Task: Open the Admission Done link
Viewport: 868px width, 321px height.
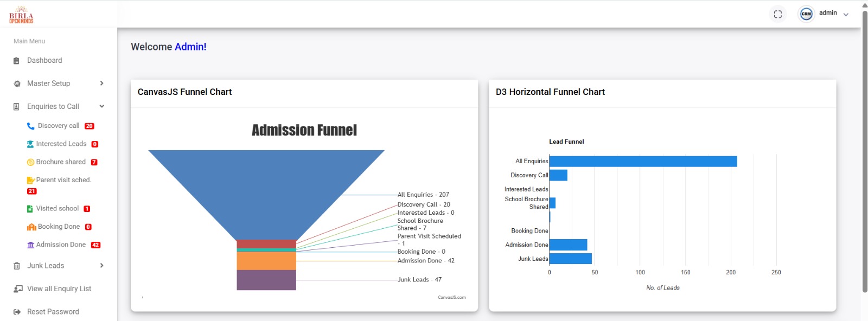Action: click(61, 245)
